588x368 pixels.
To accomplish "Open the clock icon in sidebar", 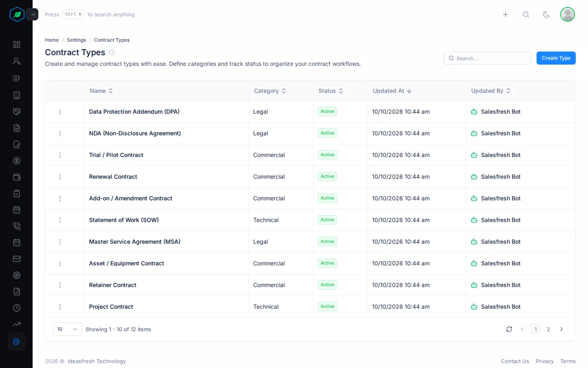I will [17, 308].
